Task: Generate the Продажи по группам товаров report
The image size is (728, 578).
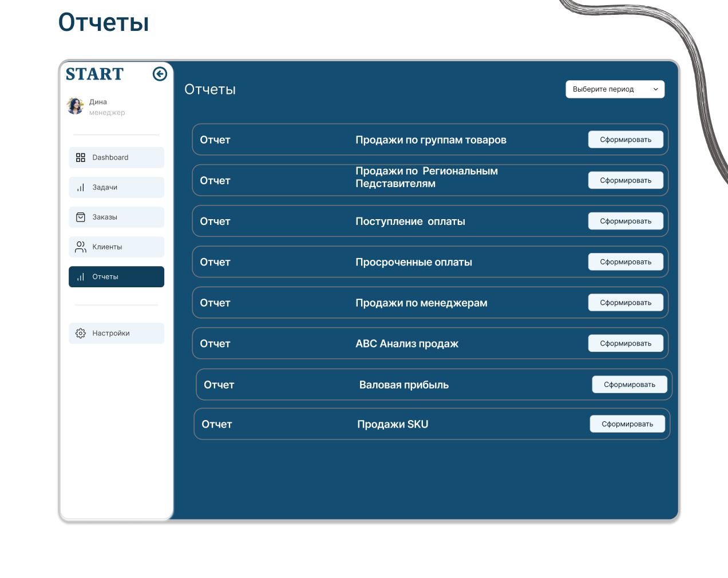Action: (x=626, y=140)
